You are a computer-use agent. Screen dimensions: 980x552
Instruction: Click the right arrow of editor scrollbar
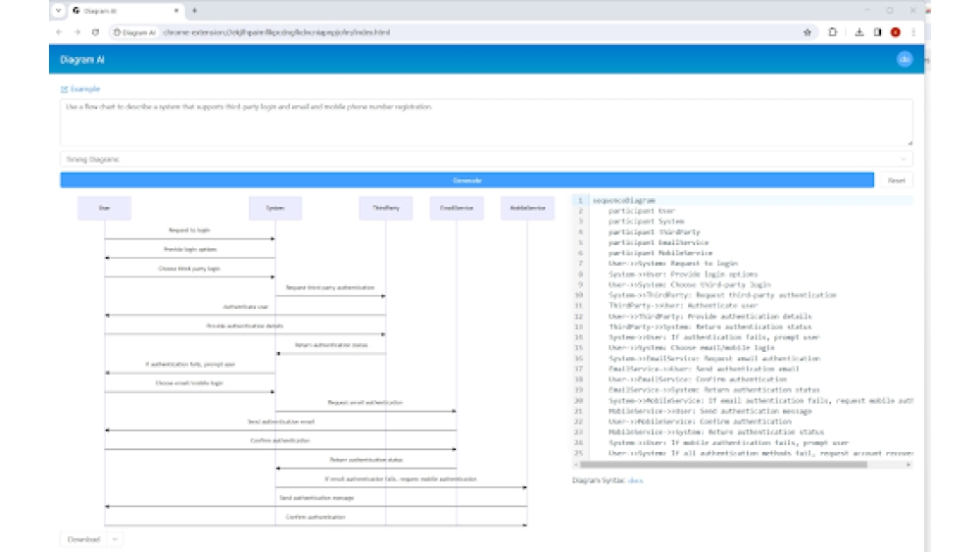click(908, 465)
